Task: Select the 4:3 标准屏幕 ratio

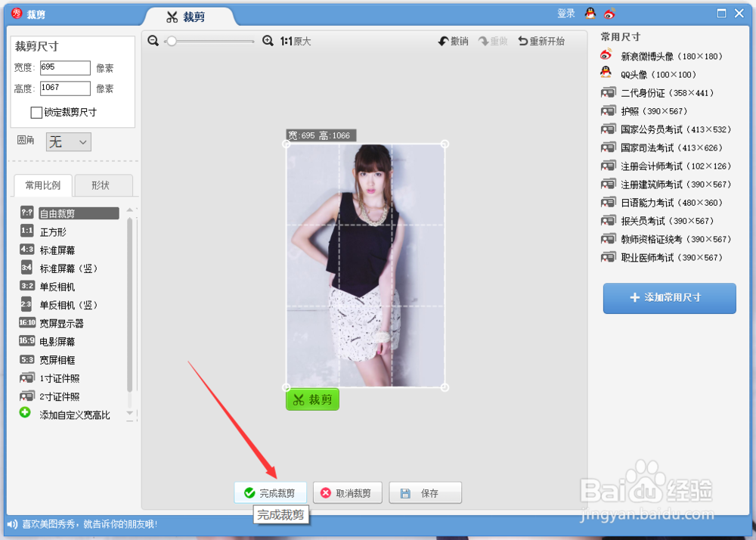Action: [47, 250]
